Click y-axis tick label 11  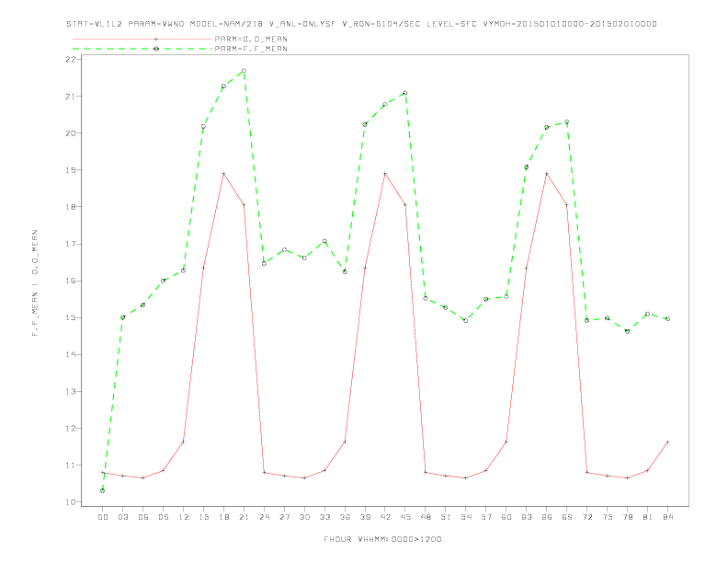71,465
